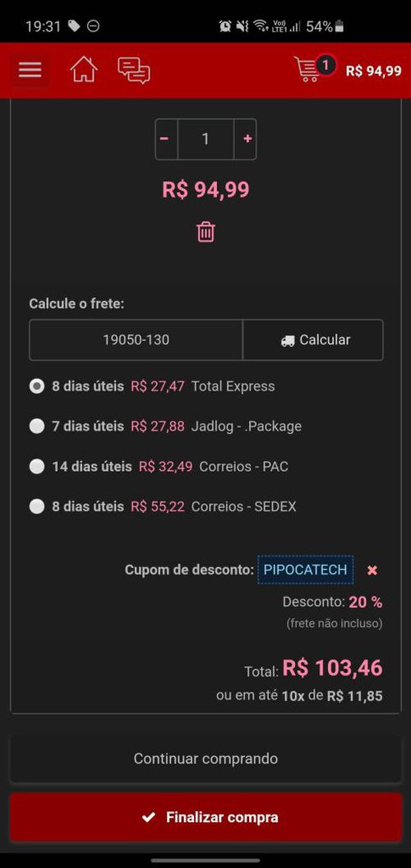Screen dimensions: 411x868
Task: Tap the cart total R$ 94,99 in header
Action: pyautogui.click(x=373, y=71)
